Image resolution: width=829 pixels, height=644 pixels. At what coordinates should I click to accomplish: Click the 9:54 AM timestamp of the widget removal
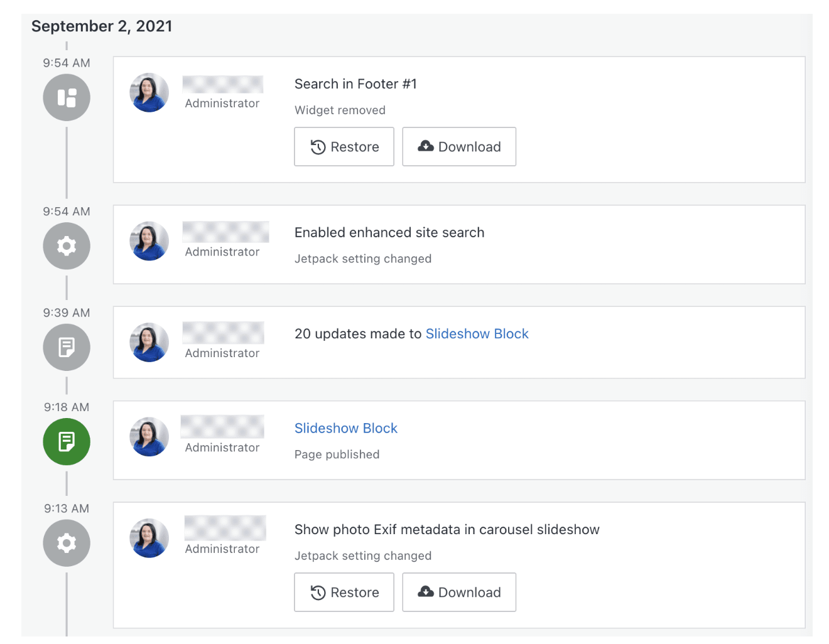(x=67, y=63)
